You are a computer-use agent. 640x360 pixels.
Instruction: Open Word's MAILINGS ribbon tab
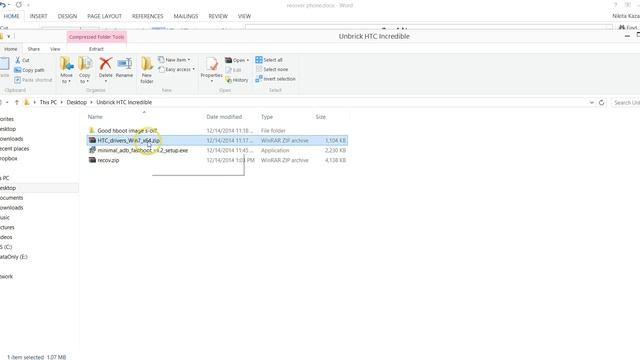coord(186,16)
